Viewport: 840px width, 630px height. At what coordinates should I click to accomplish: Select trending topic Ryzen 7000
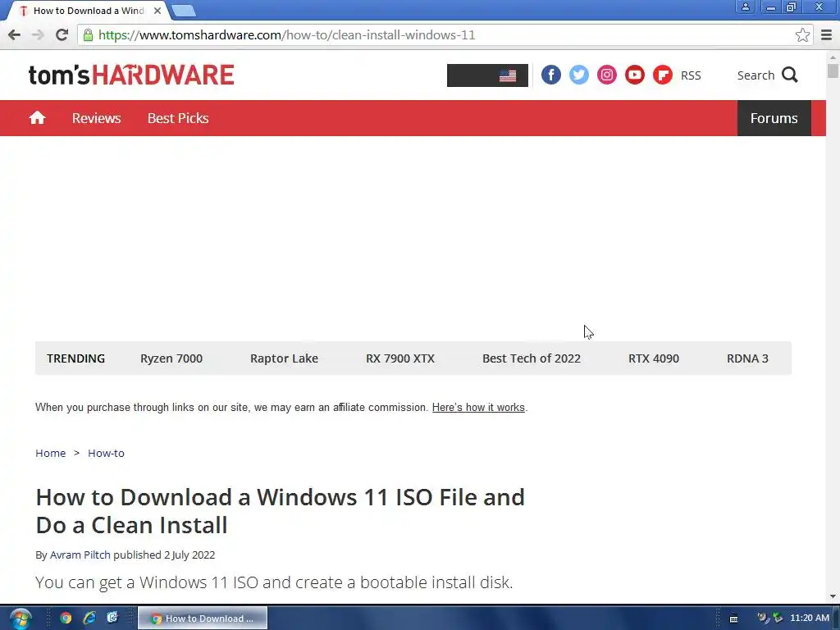(171, 358)
